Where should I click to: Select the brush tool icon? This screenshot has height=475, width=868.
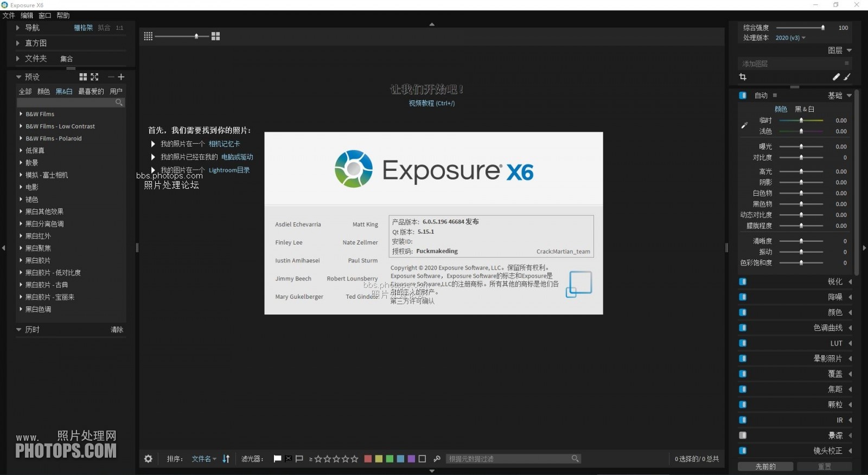click(847, 77)
